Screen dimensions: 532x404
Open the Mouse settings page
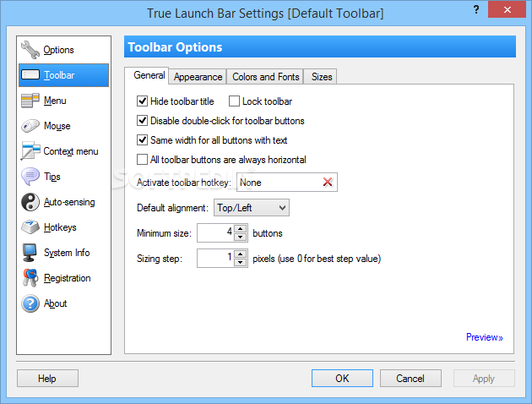(57, 126)
